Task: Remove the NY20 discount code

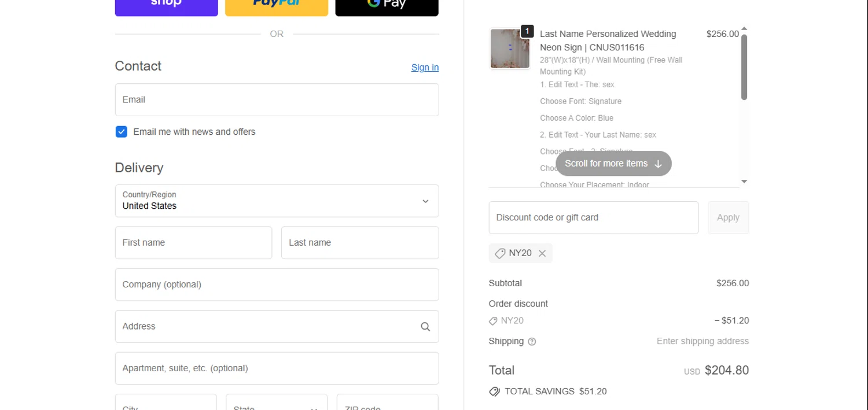Action: (542, 253)
